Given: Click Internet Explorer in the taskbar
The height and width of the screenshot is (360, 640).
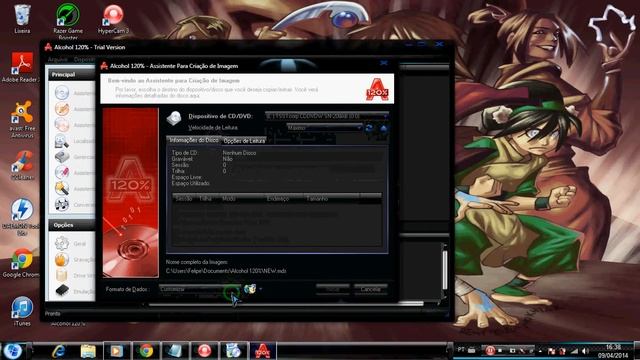Looking at the screenshot, I should click(x=58, y=351).
